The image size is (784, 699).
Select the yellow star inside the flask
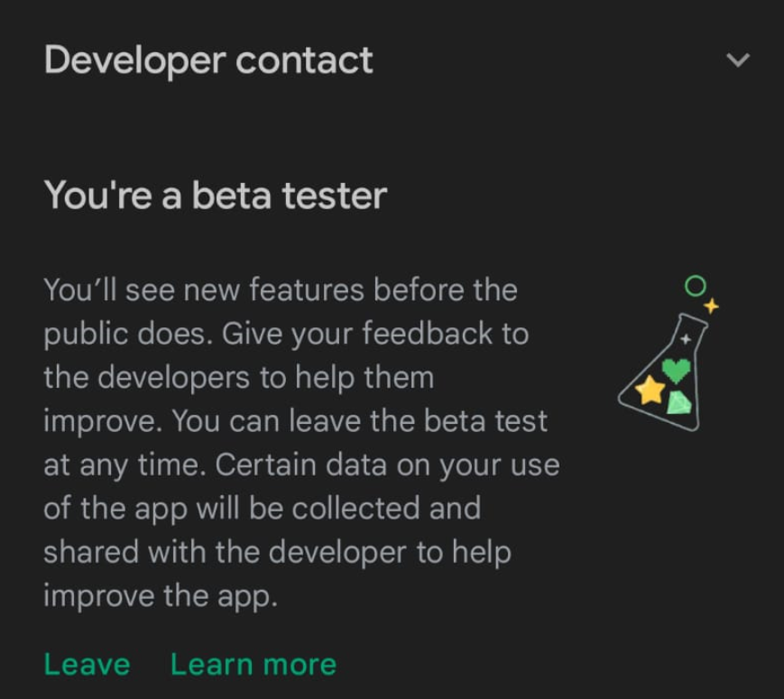[x=650, y=390]
